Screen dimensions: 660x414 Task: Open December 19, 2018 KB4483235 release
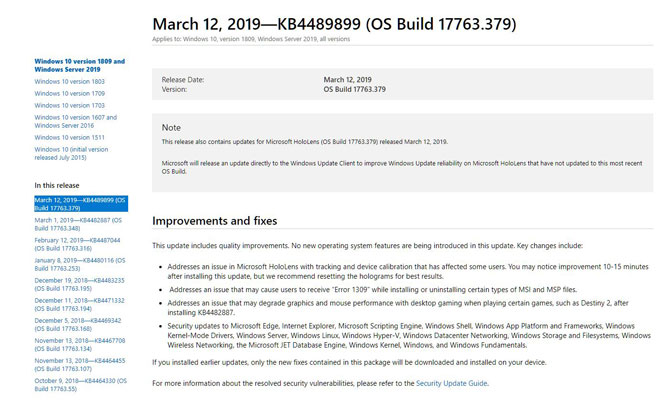coord(79,284)
